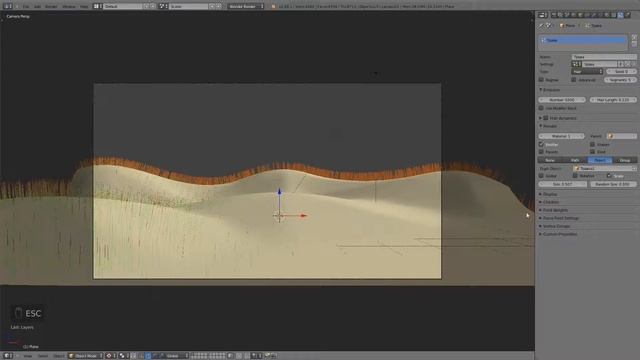Set render type to Path

575,160
